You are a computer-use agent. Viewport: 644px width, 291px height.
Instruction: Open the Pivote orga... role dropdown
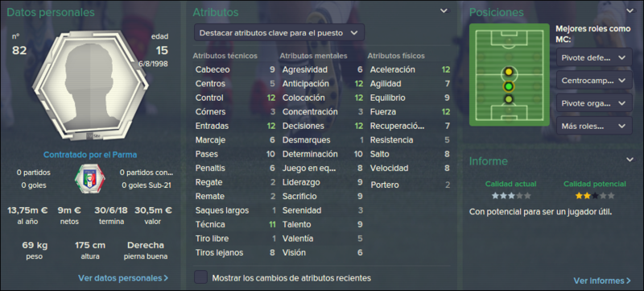coord(594,103)
